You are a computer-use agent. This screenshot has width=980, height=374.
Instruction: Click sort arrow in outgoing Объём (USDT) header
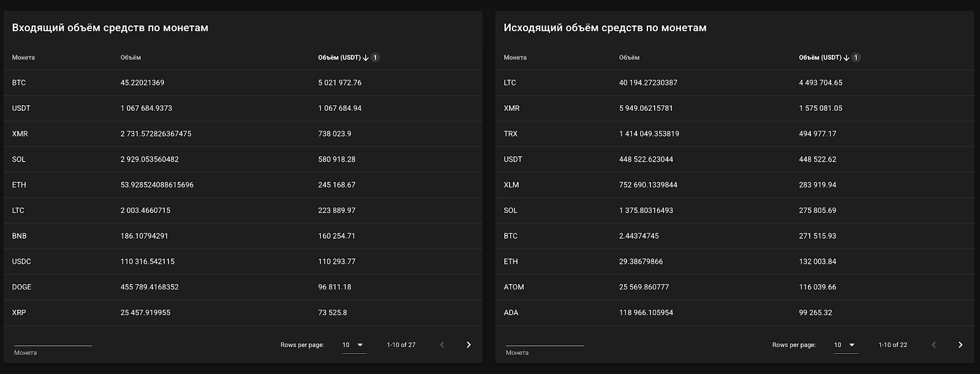(846, 58)
